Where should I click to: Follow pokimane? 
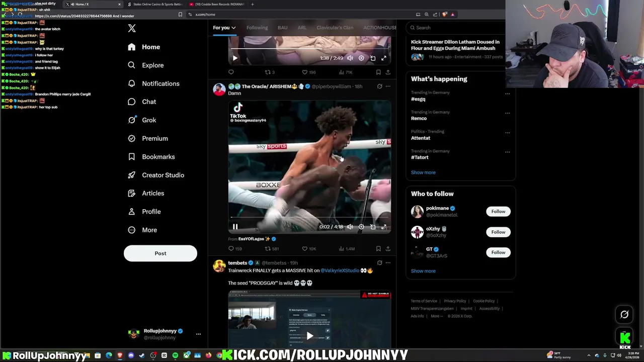tap(498, 212)
